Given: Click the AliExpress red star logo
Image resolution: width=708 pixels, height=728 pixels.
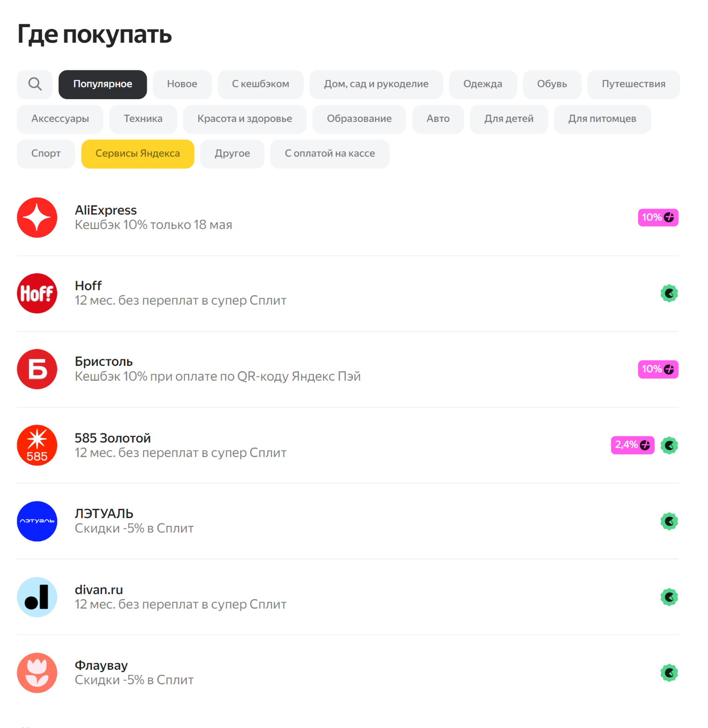Looking at the screenshot, I should (x=37, y=217).
